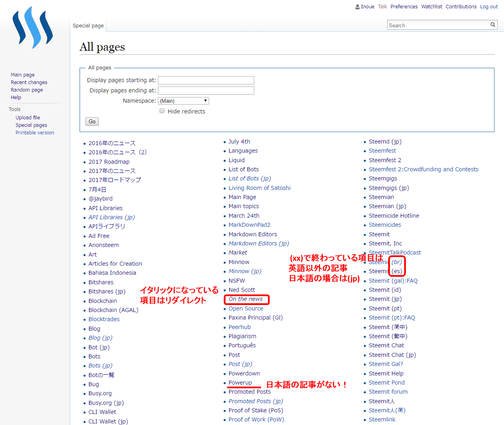Open Steemit (pt):FAQ page
The width and height of the screenshot is (504, 425).
[x=392, y=318]
